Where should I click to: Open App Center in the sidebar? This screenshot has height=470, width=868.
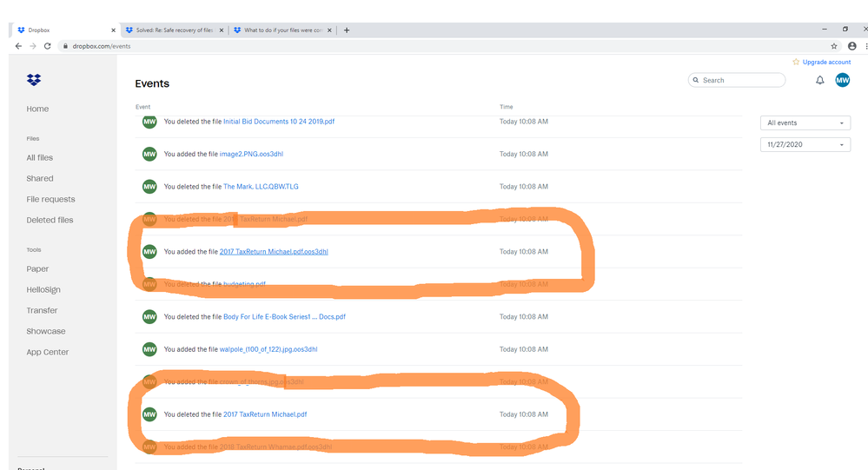48,352
